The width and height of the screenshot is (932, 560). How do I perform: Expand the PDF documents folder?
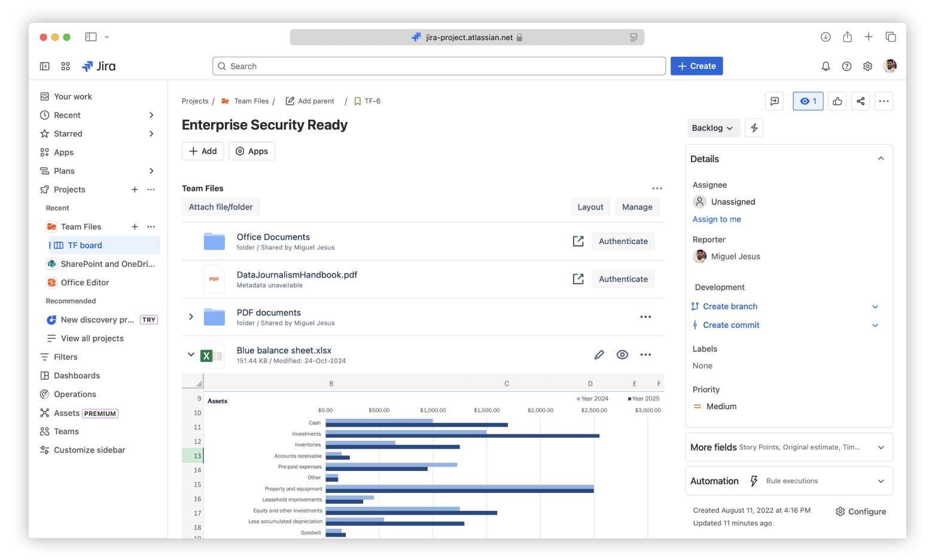(x=191, y=317)
